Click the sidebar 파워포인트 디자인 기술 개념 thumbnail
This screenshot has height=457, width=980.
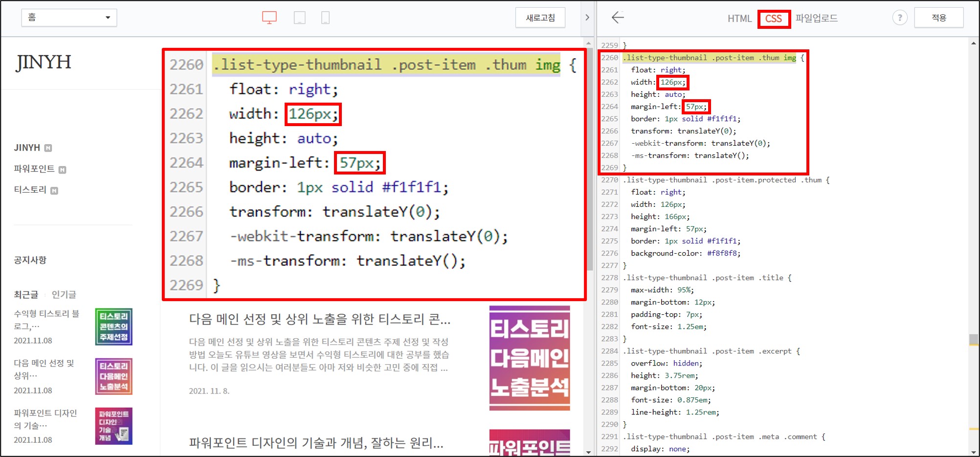114,426
